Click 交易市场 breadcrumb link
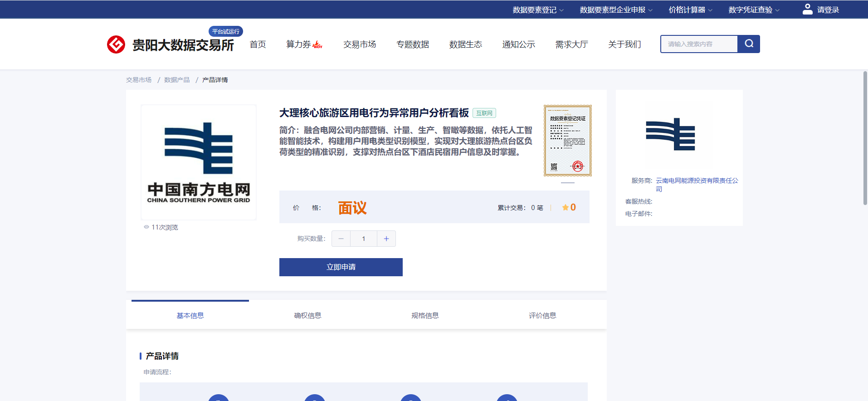868x401 pixels. [x=139, y=80]
